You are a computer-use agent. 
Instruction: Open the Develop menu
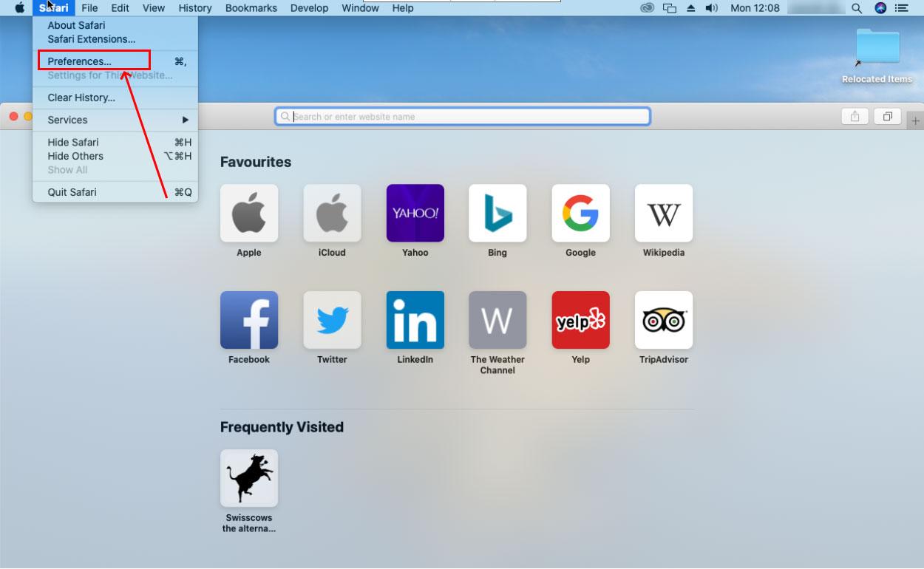coord(309,8)
